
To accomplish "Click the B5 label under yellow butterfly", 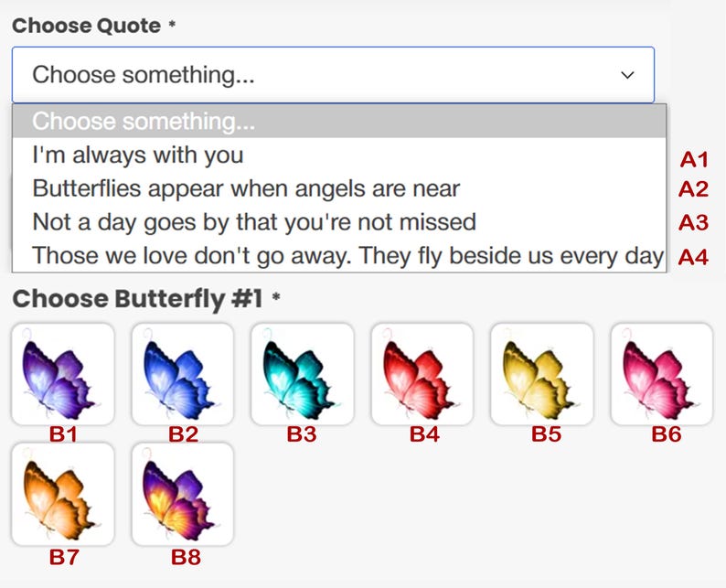I will (546, 434).
